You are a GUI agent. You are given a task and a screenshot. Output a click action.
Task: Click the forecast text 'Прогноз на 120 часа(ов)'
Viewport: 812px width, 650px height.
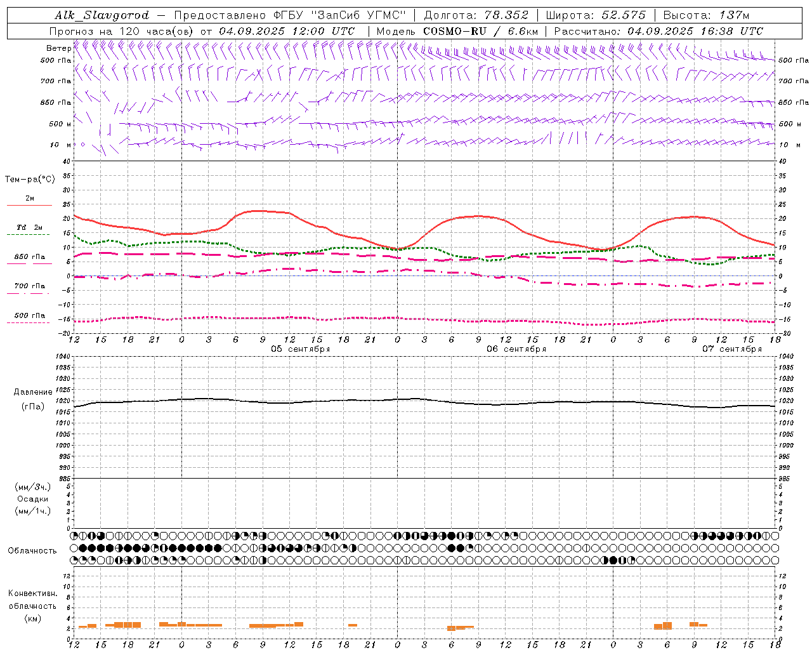point(122,31)
